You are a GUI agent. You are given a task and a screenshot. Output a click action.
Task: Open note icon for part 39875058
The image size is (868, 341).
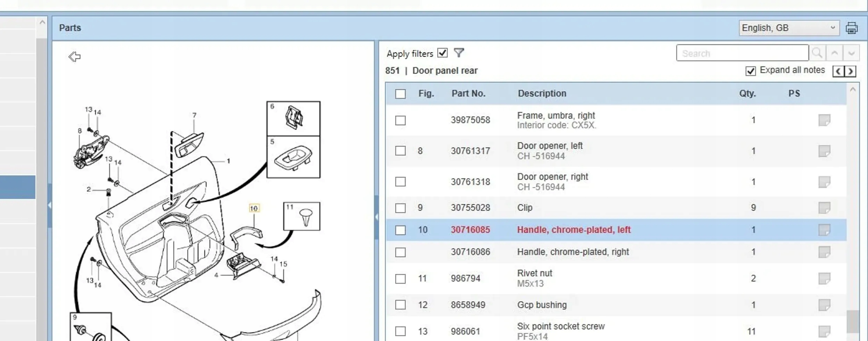click(824, 120)
